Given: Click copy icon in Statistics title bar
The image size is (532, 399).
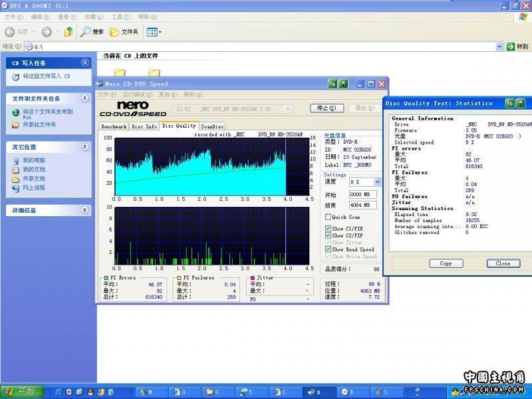Looking at the screenshot, I should pyautogui.click(x=510, y=103).
